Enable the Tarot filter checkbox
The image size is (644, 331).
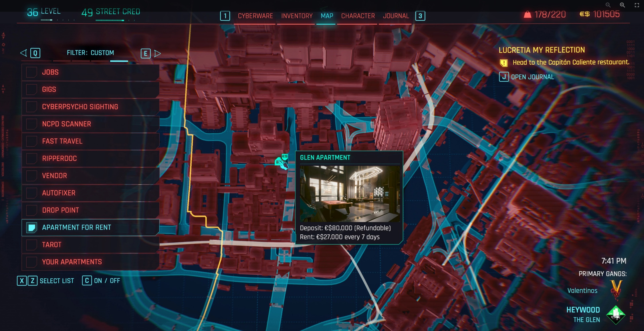click(x=31, y=245)
